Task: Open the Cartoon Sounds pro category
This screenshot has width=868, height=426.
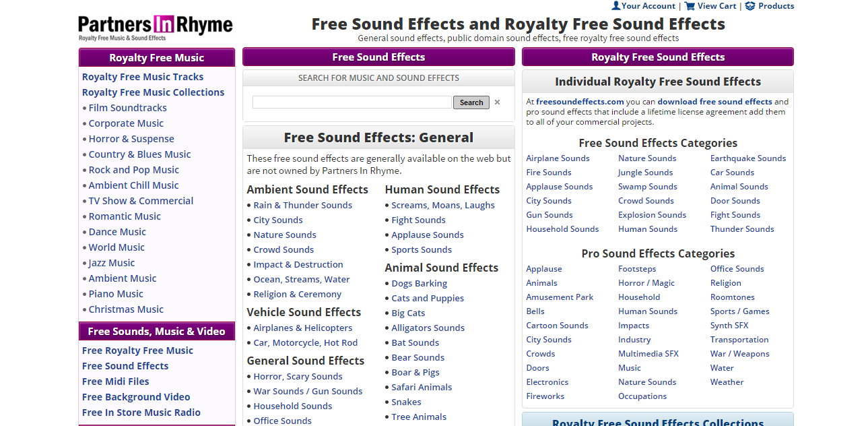Action: tap(557, 326)
